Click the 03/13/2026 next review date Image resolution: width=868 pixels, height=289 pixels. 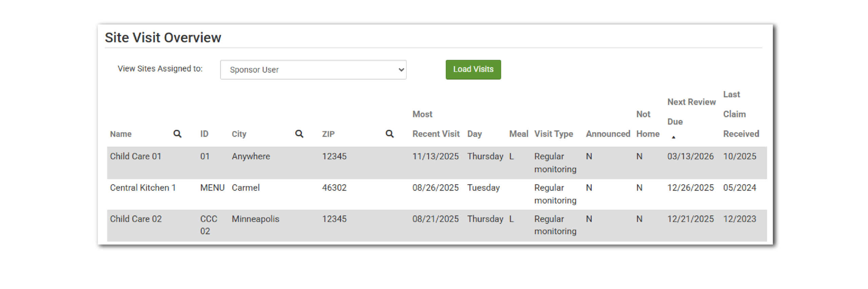coord(690,156)
